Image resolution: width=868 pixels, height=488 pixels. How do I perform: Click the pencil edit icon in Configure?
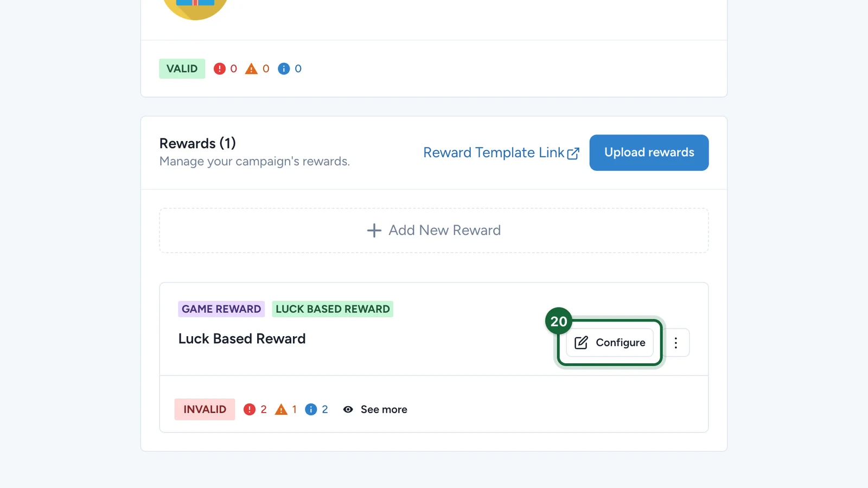[581, 343]
